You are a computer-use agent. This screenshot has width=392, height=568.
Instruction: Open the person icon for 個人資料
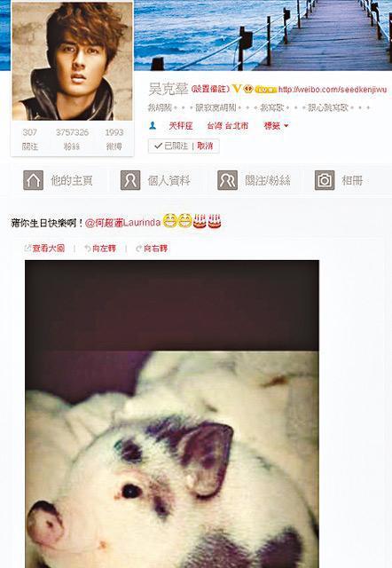click(130, 180)
